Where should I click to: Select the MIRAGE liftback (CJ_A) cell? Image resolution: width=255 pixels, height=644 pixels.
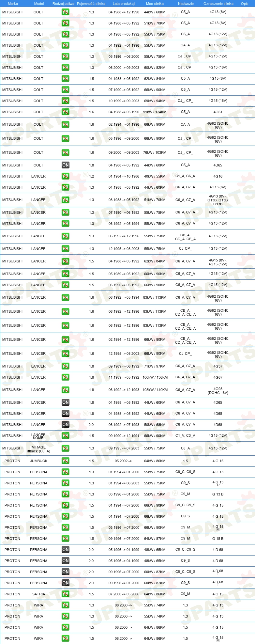(x=38, y=449)
